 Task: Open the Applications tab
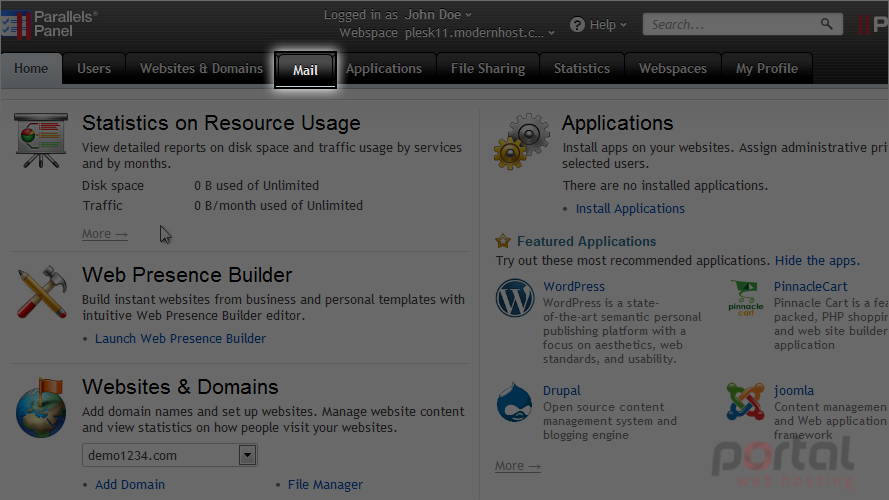(x=384, y=69)
